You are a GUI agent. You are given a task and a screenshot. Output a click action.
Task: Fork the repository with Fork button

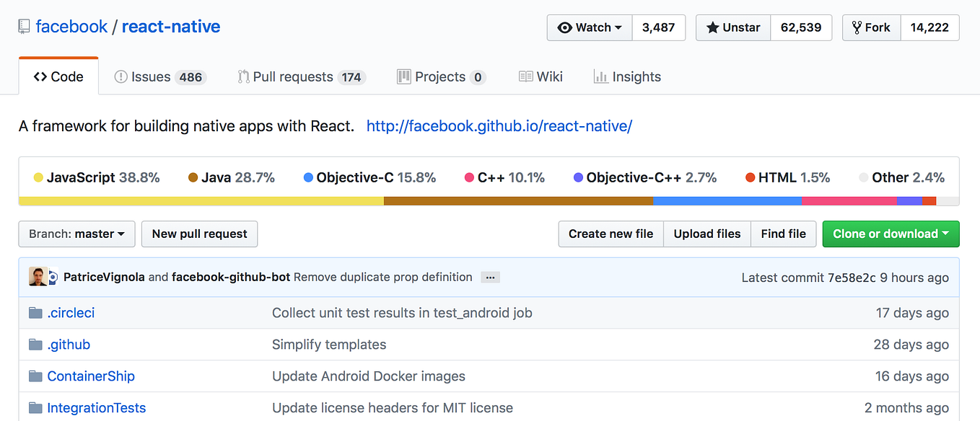871,27
